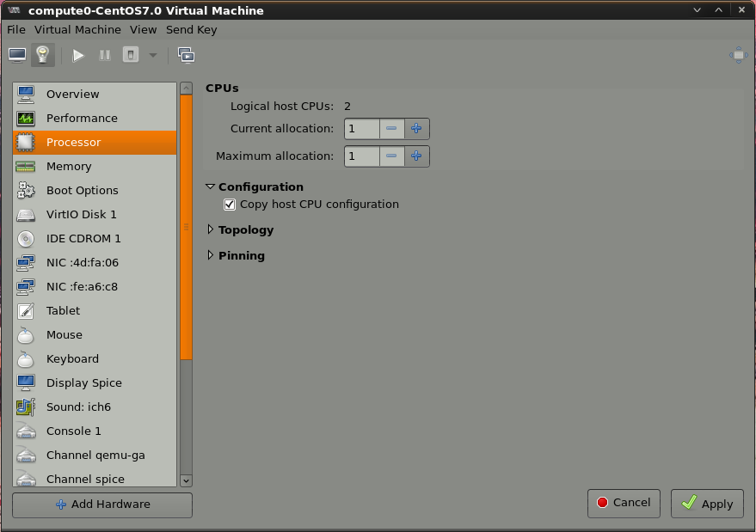756x532 pixels.
Task: Collapse the Configuration section
Action: point(211,187)
